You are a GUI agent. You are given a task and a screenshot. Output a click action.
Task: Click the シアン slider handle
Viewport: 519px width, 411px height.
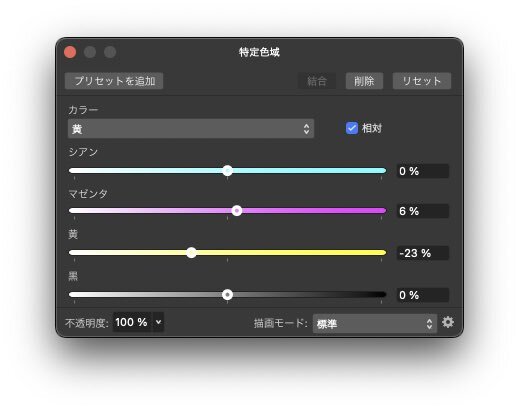point(228,171)
